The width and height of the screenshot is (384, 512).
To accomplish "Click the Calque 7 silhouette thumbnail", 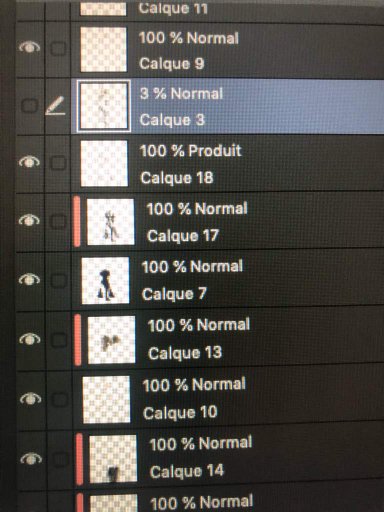I will click(x=105, y=280).
